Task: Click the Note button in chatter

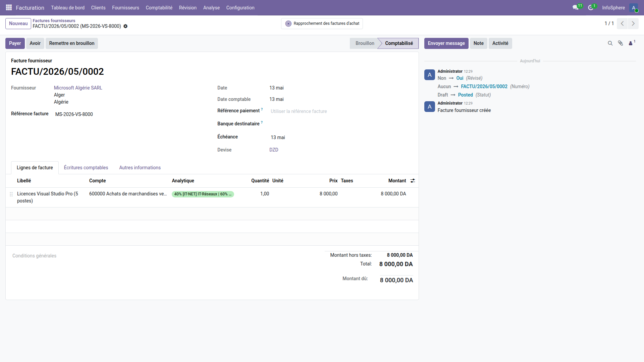Action: (479, 43)
